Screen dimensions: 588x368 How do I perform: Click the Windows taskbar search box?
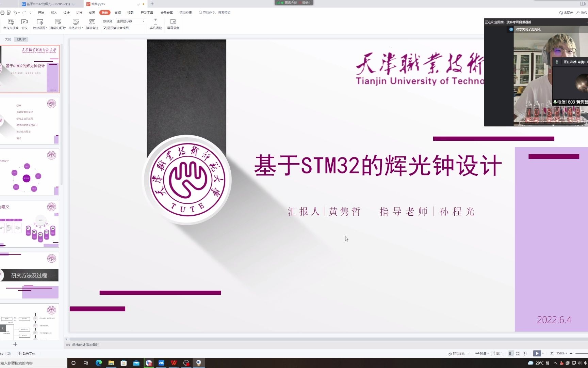(x=33, y=363)
